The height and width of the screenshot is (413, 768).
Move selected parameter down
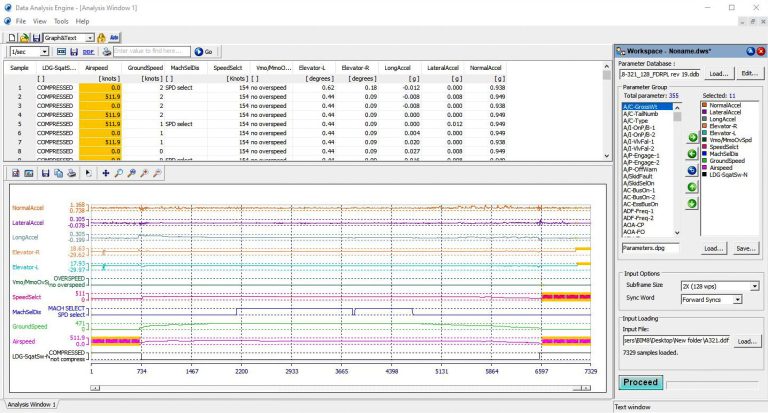(x=692, y=203)
